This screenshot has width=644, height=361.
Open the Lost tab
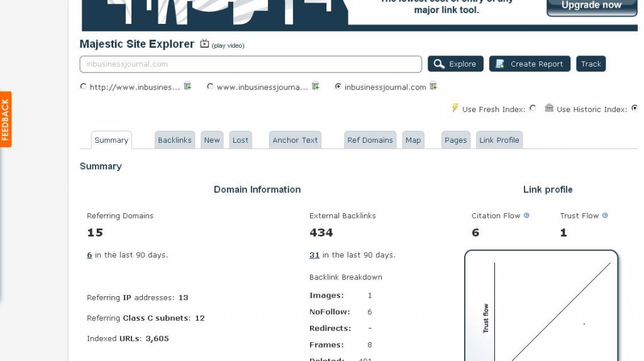(240, 140)
